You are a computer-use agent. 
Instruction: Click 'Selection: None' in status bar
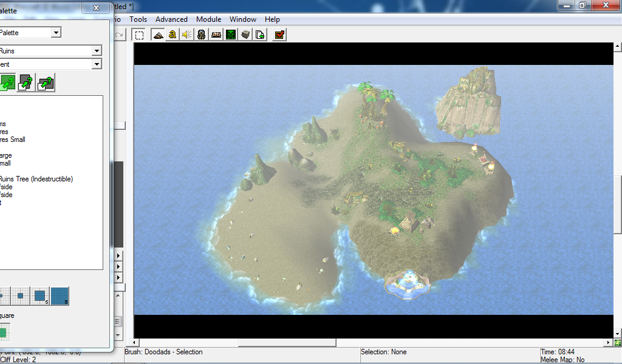[x=384, y=352]
